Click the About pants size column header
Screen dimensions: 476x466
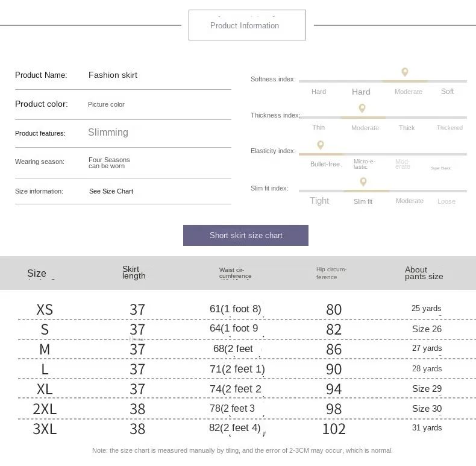tap(424, 273)
